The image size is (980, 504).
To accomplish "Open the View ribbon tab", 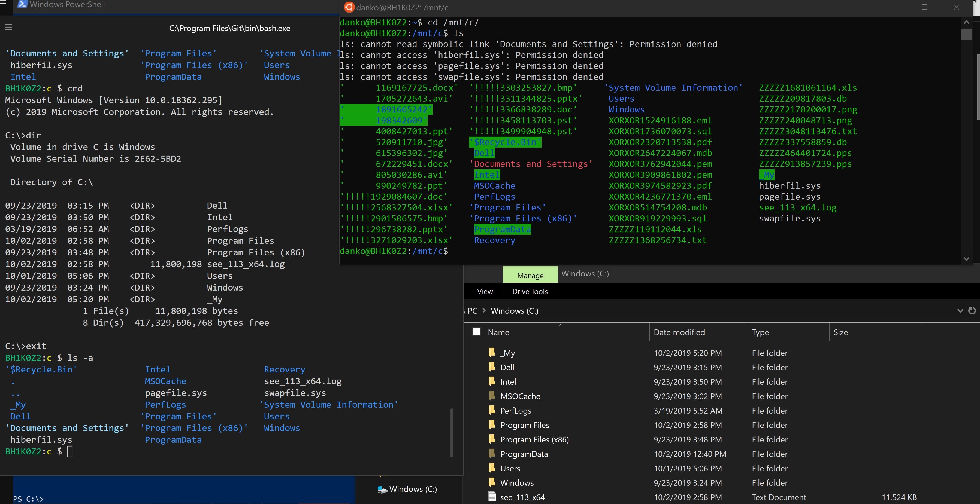I will (x=485, y=292).
